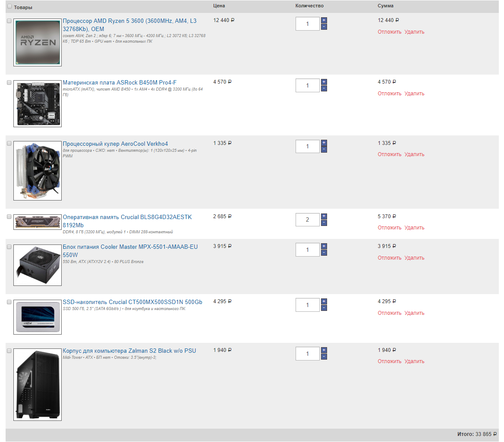This screenshot has width=504, height=442.
Task: Open the Оперативная память Crucial BLS8G4D32AESTK link
Action: click(127, 221)
